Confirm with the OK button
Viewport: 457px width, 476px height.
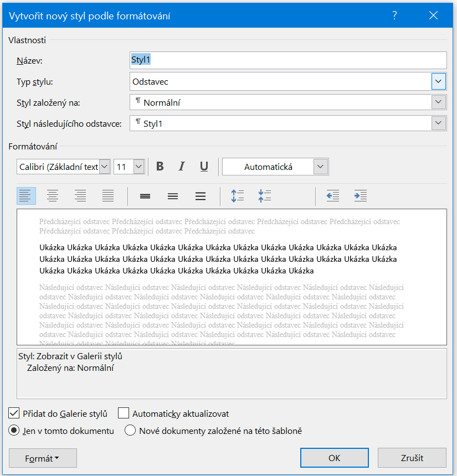(334, 458)
